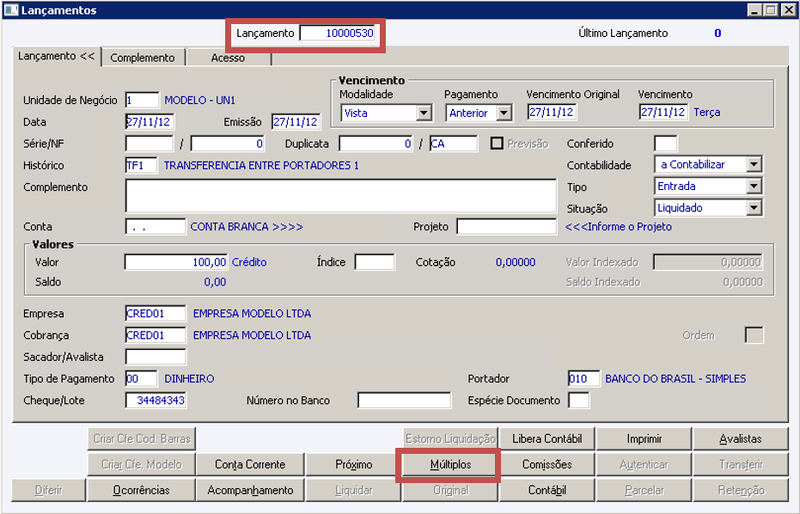This screenshot has width=800, height=514.
Task: Click '<<<Informe o Projeto' text
Action: coord(618,227)
